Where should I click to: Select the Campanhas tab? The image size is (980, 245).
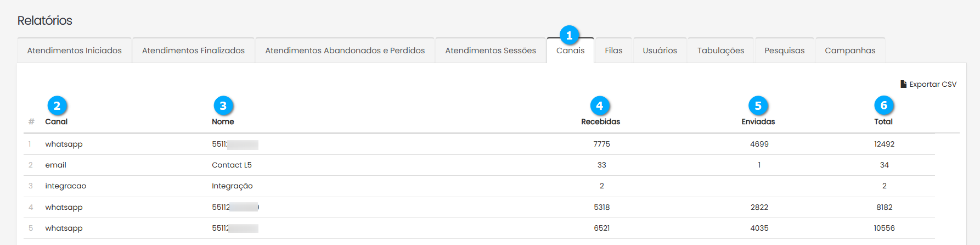click(x=850, y=51)
